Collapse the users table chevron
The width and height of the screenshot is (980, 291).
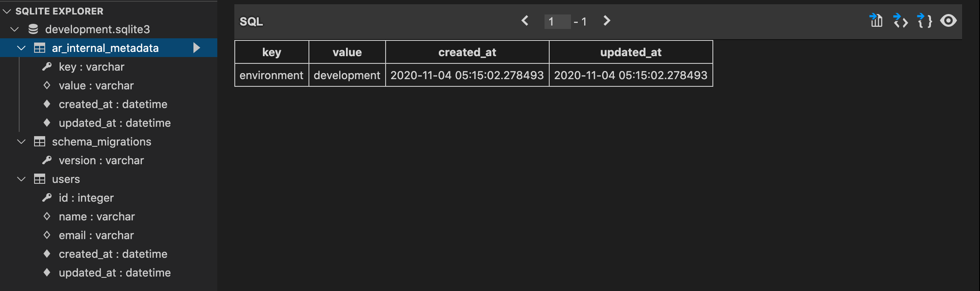coord(21,179)
